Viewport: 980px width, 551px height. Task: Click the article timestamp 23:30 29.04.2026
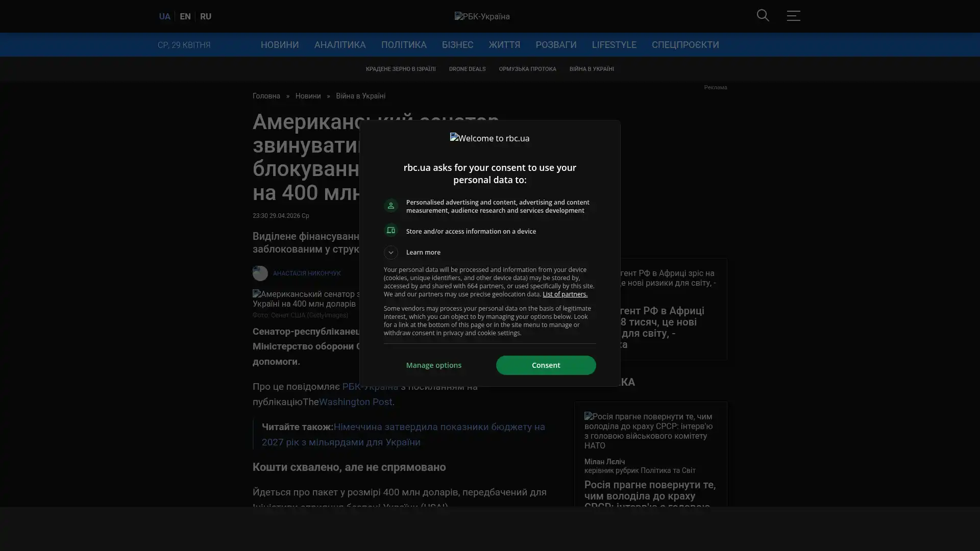(x=281, y=216)
